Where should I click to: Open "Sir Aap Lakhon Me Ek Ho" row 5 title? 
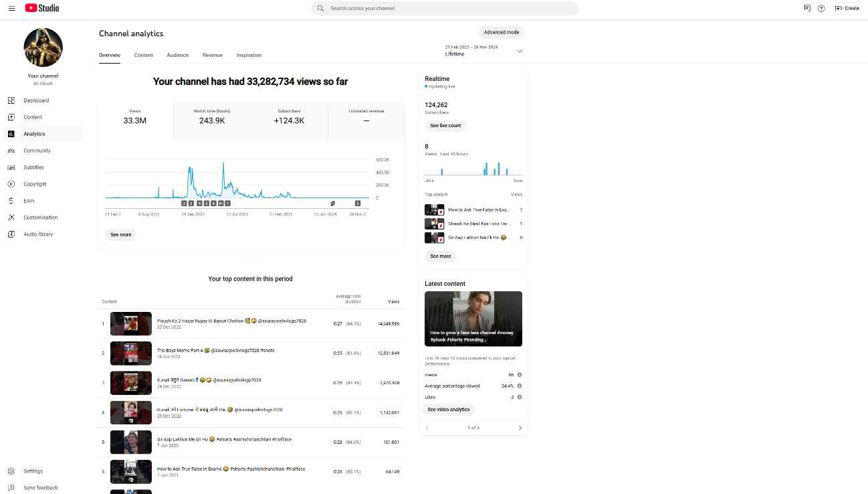click(x=224, y=439)
